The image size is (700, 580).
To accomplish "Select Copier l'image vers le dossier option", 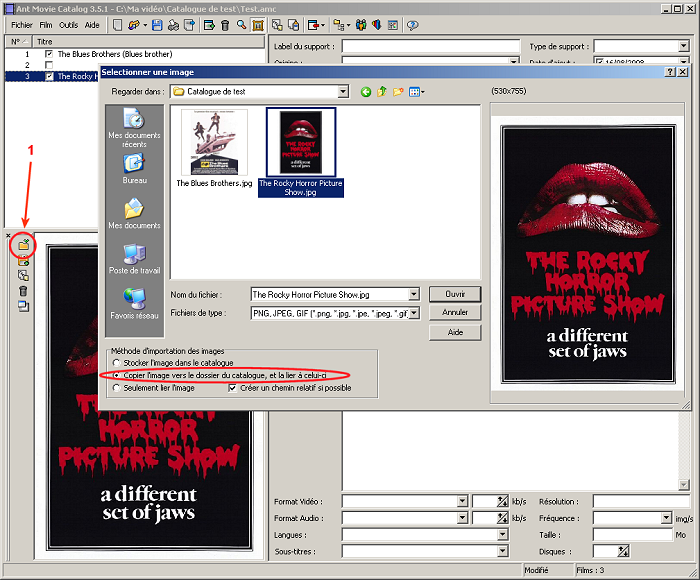I will 117,376.
